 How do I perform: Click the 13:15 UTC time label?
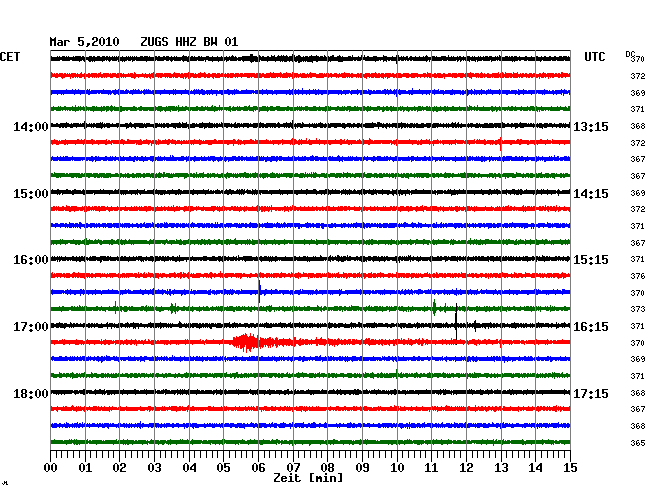(591, 126)
